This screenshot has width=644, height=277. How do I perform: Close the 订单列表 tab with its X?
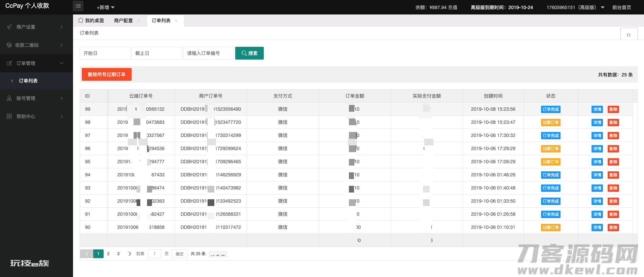pos(176,21)
